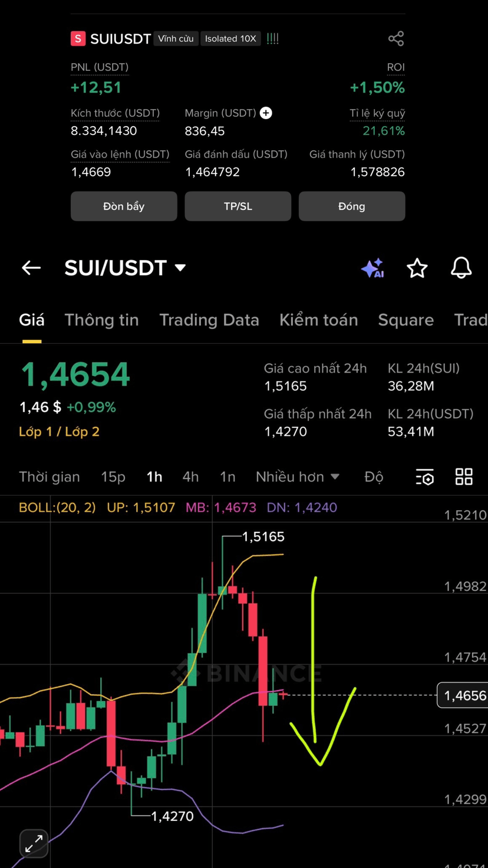Add margin with the plus icon
488x868 pixels.
point(266,113)
